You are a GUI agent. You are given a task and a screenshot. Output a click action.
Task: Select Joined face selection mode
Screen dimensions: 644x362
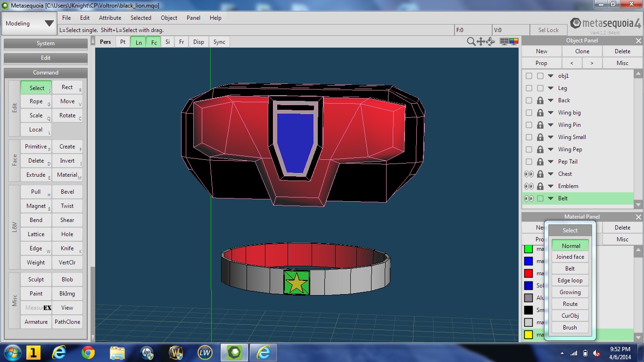[x=570, y=257]
